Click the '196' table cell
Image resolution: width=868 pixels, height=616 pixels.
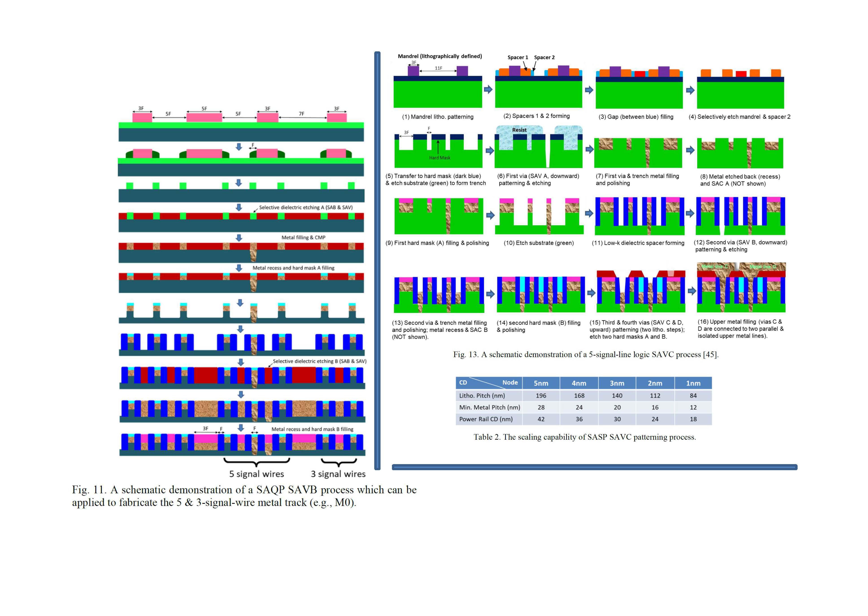541,396
